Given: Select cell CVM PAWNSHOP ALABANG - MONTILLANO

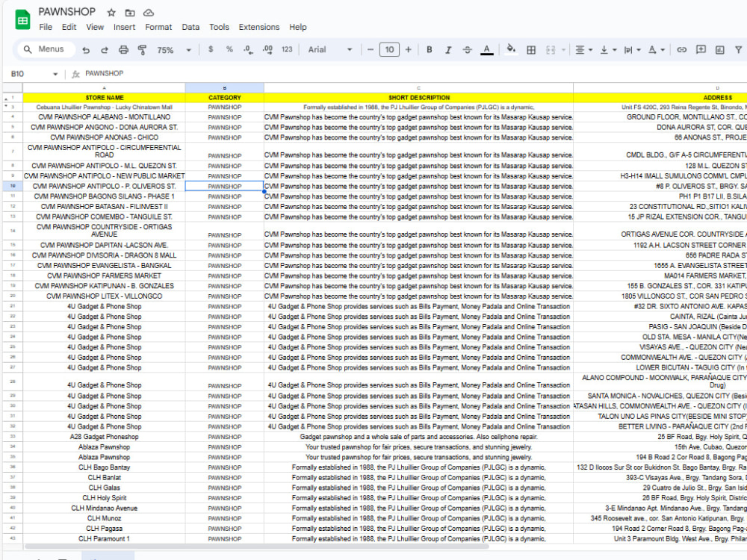Looking at the screenshot, I should coord(105,117).
